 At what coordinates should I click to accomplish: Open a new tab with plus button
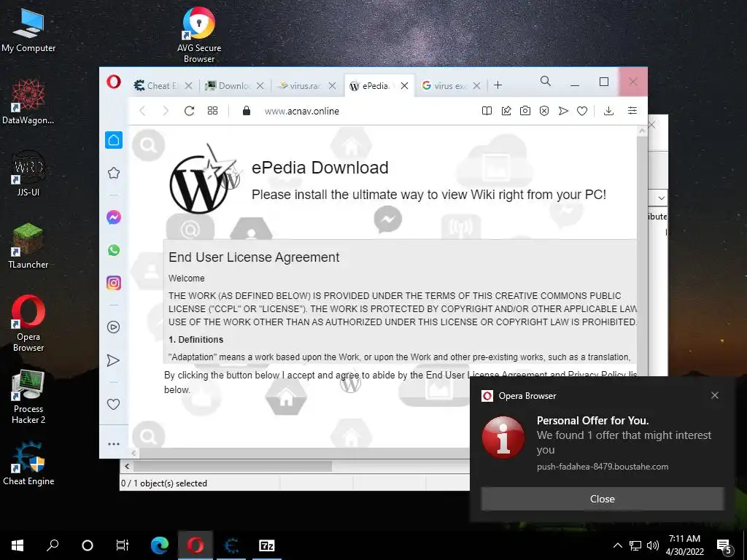498,85
